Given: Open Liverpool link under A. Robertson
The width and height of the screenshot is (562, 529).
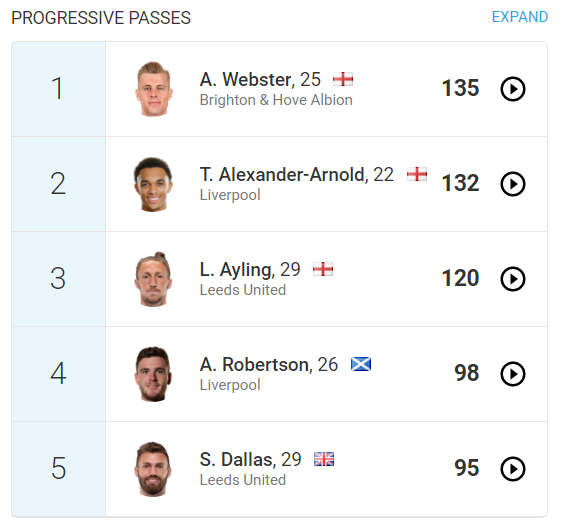Looking at the screenshot, I should coord(230,385).
